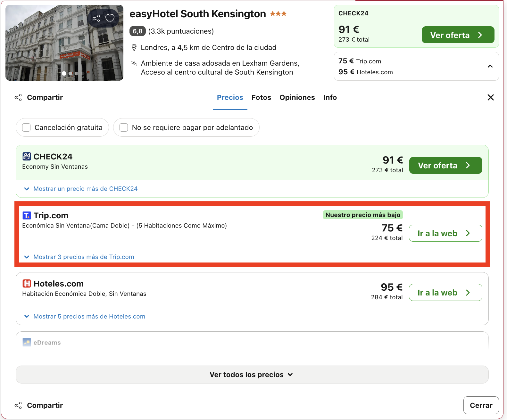Click the (3.3k puntuaciones) text
The height and width of the screenshot is (420, 507).
(x=181, y=31)
